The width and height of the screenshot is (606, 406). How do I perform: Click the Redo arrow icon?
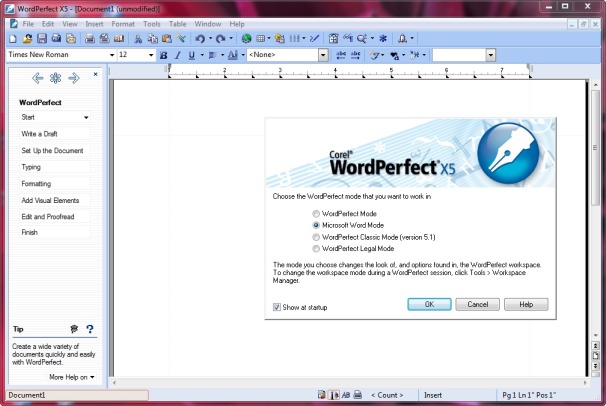[x=220, y=39]
